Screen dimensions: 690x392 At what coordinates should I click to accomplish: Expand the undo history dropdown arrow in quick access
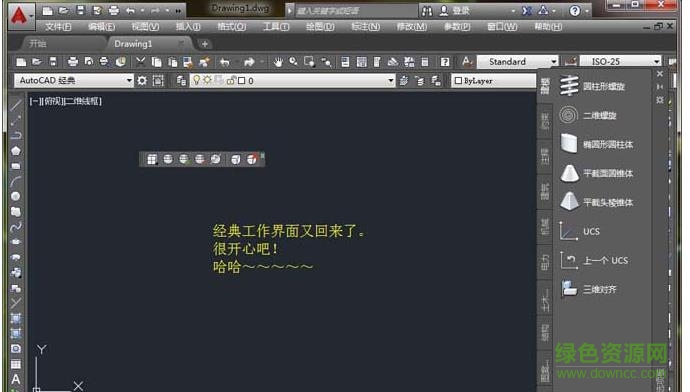[142, 11]
